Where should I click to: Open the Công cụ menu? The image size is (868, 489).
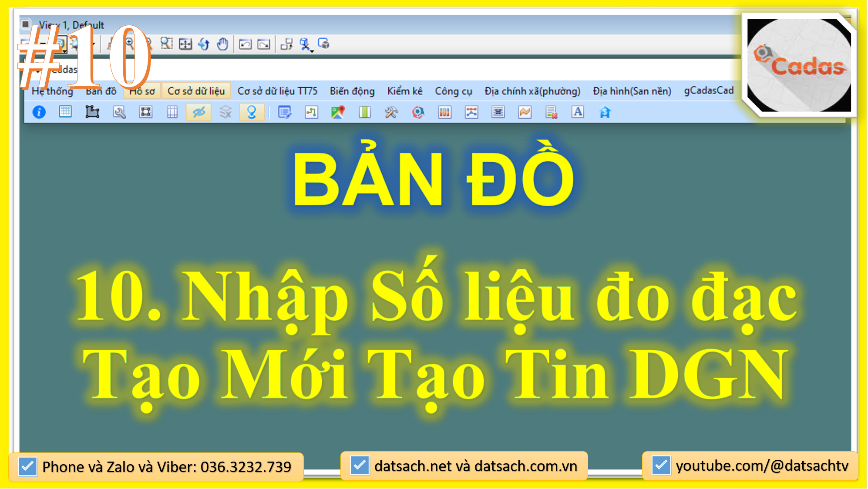tap(453, 91)
